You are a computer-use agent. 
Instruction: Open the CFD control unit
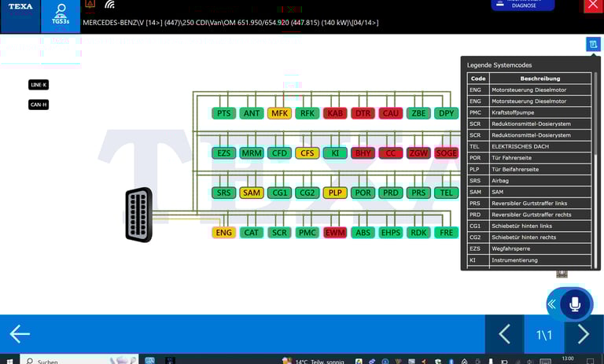(x=279, y=153)
